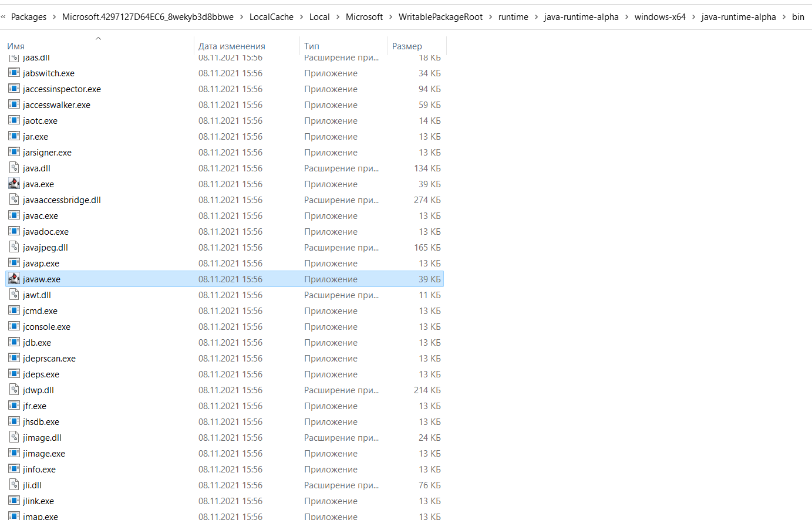The image size is (812, 520).
Task: Click the 76 КБ size of jli.dll
Action: pos(430,485)
